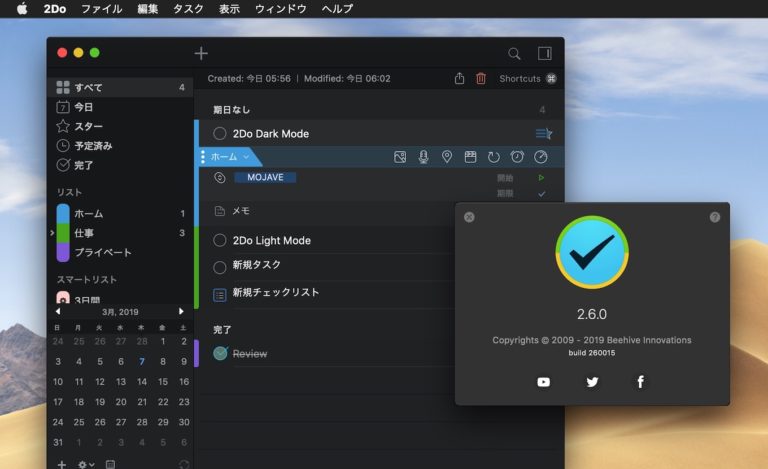Select the 完了 list in the sidebar

click(120, 165)
